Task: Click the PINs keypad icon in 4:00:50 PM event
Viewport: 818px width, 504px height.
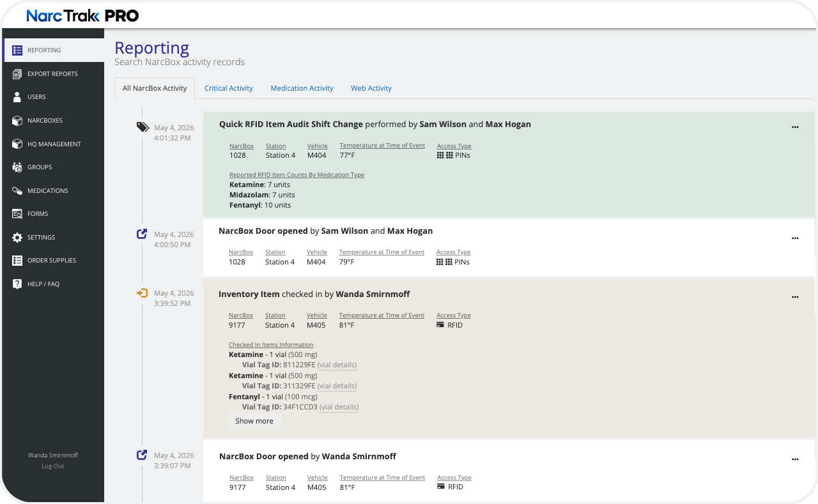Action: click(x=444, y=262)
